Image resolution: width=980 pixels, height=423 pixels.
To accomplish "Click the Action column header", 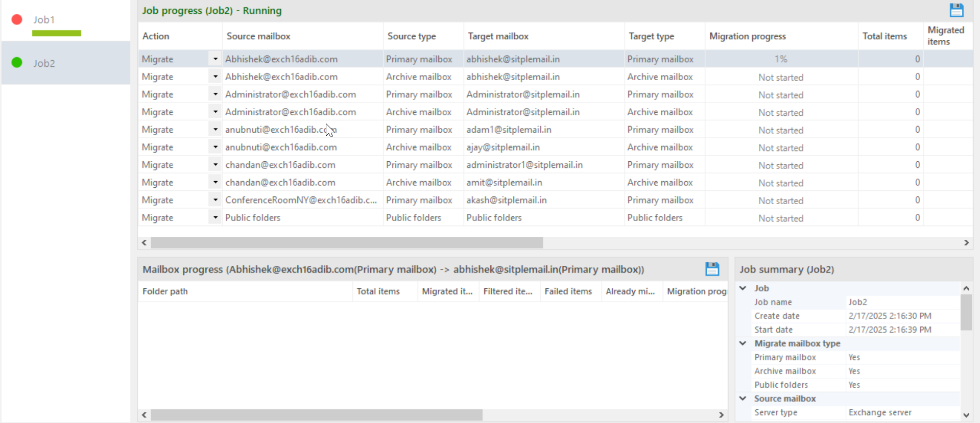I will tap(180, 36).
